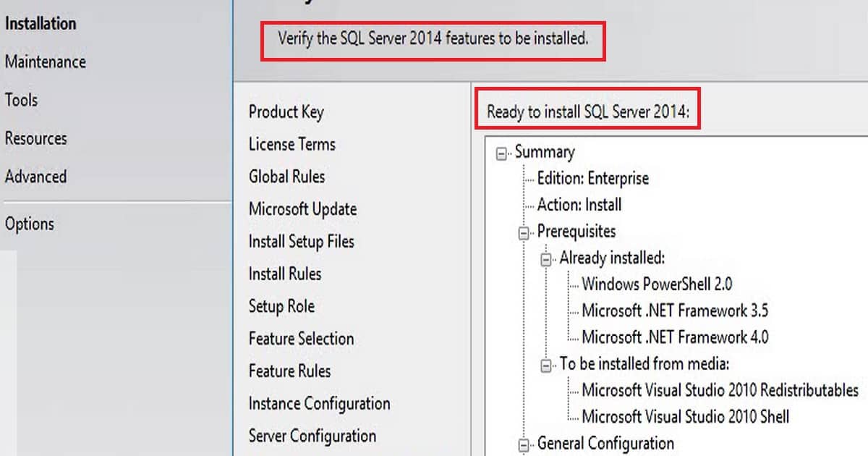Go to the Advanced section

coord(36,177)
